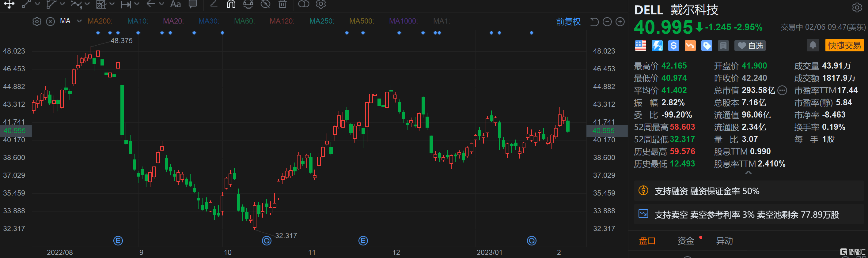This screenshot has width=868, height=258.
Task: Switch to the 异动 tab
Action: 724,241
